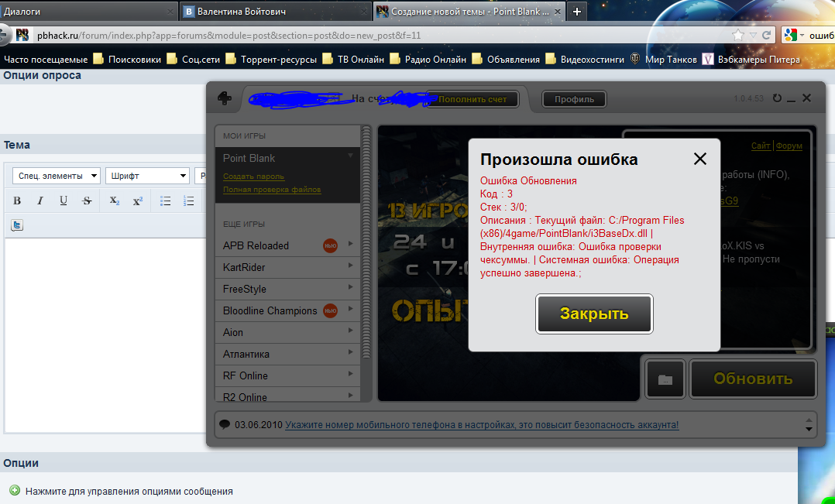The height and width of the screenshot is (504, 835).
Task: Select R2 Online in games list
Action: [x=287, y=396]
